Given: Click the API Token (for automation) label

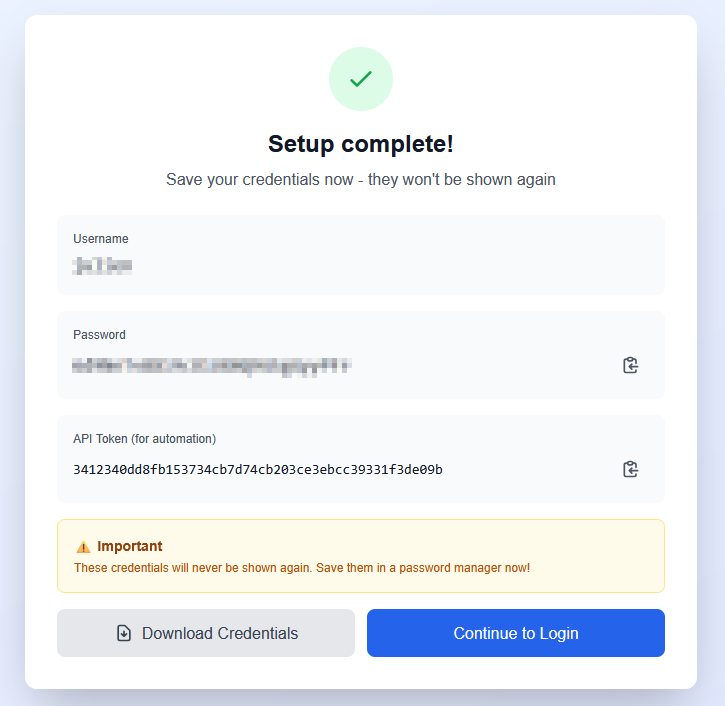Looking at the screenshot, I should (x=144, y=439).
